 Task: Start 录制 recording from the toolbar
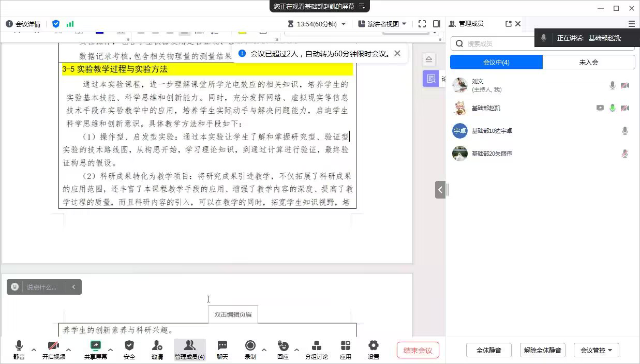[250, 346]
